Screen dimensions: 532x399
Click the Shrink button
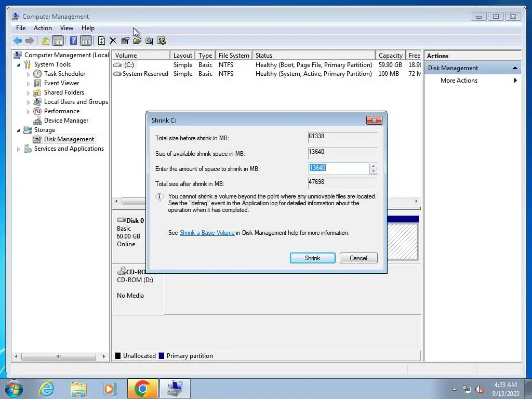click(312, 258)
